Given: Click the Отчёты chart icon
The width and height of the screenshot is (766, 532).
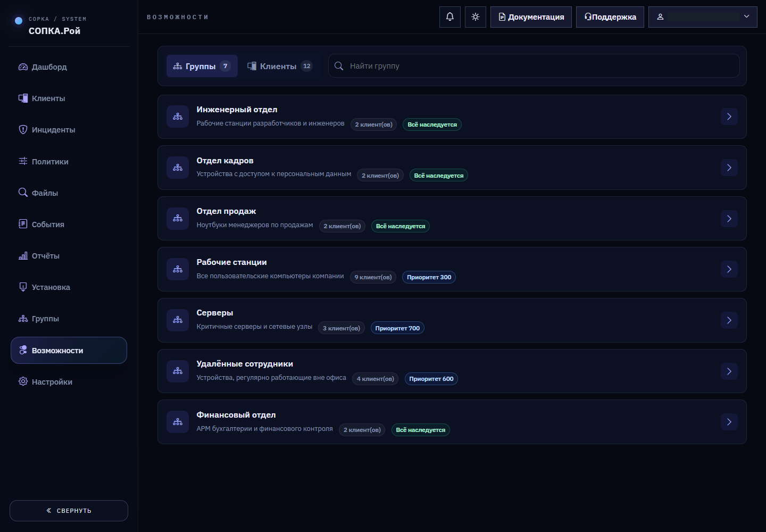Looking at the screenshot, I should coord(23,256).
